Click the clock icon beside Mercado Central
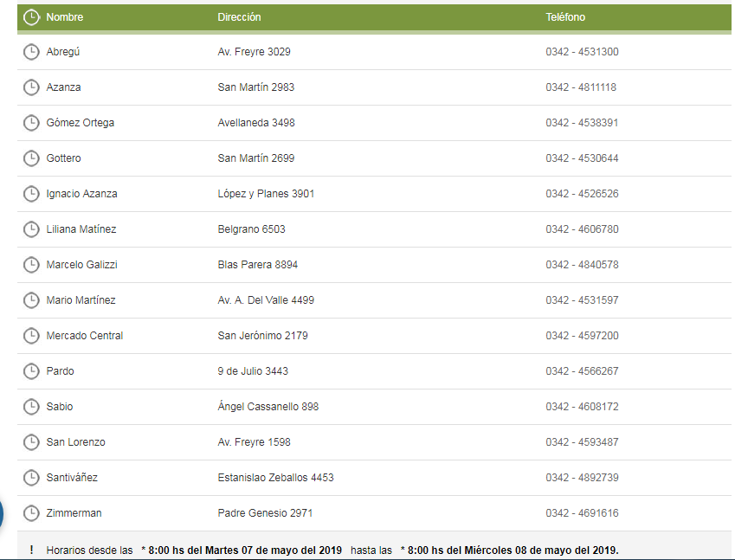Image resolution: width=735 pixels, height=560 pixels. (x=31, y=336)
